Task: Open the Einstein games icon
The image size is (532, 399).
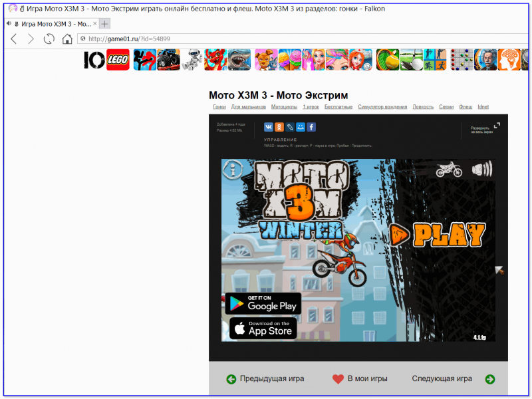Action: pos(485,60)
